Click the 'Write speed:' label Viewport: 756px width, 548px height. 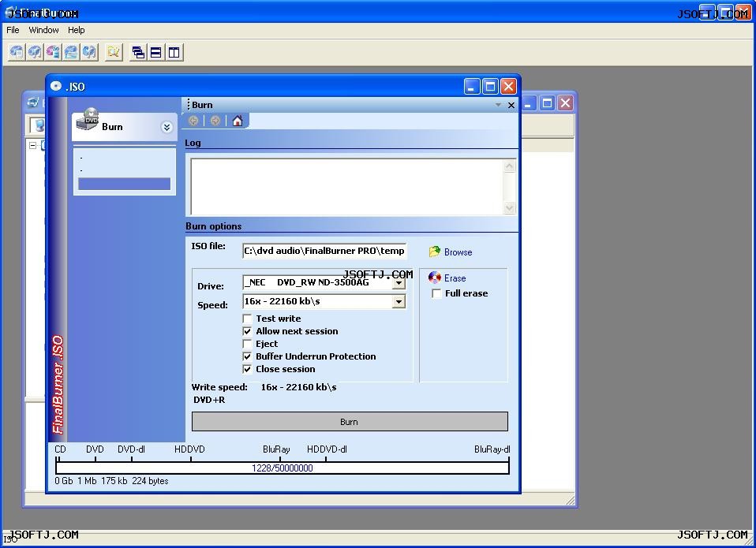[x=219, y=387]
